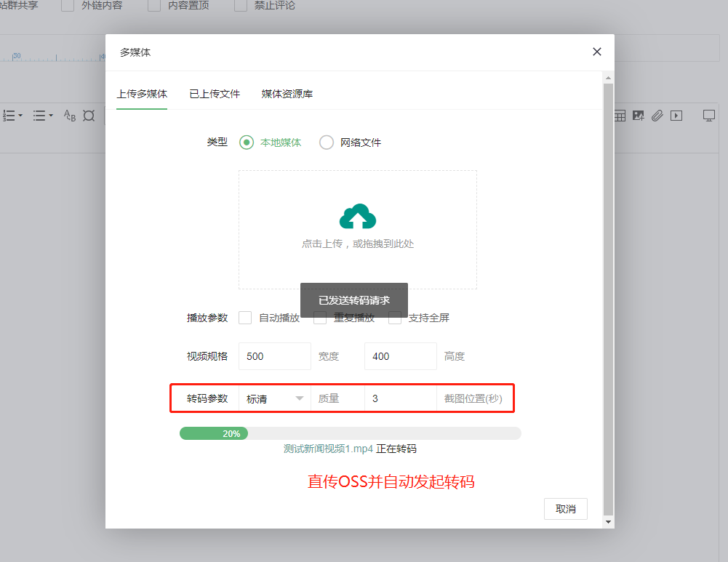Toggle the 支持全屏 checkbox
This screenshot has height=562, width=728.
[x=395, y=318]
